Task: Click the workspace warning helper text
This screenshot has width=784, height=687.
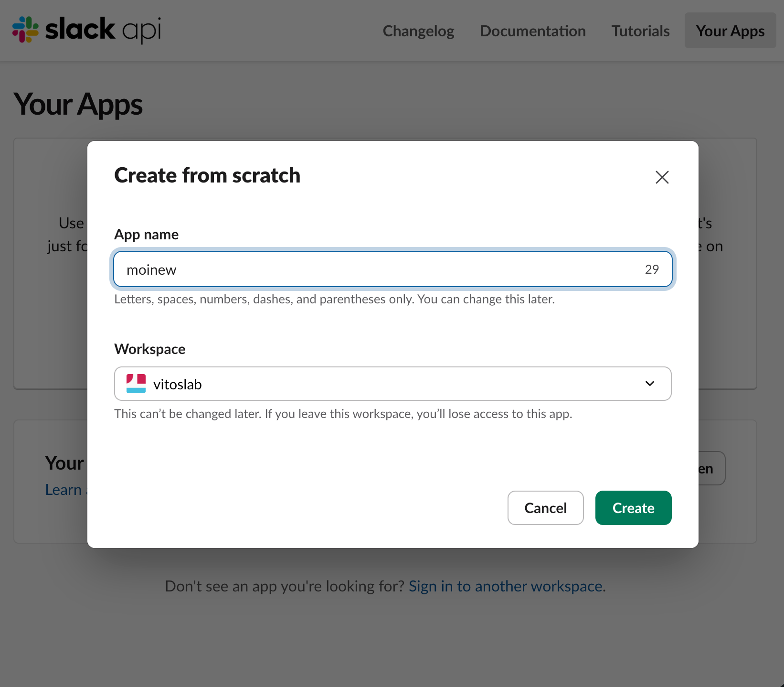Action: [343, 414]
